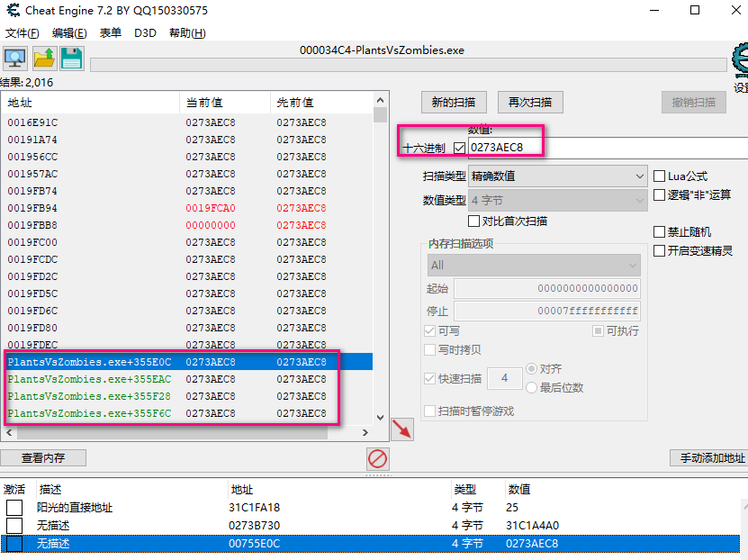748x560 pixels.
Task: Click the results list scroll-up arrow
Action: coord(380,100)
